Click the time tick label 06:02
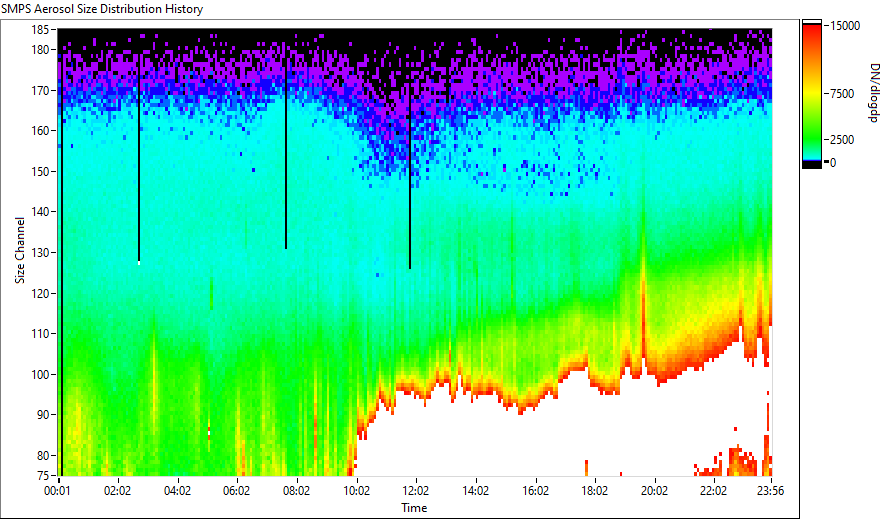This screenshot has height=519, width=884. tap(236, 491)
